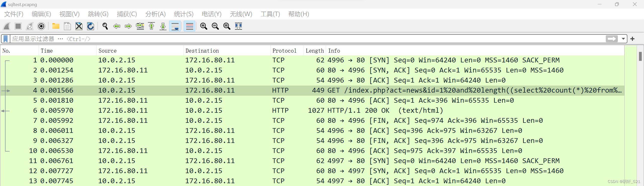Open the display filter history dropdown
Screen dimensions: 644x186
623,39
